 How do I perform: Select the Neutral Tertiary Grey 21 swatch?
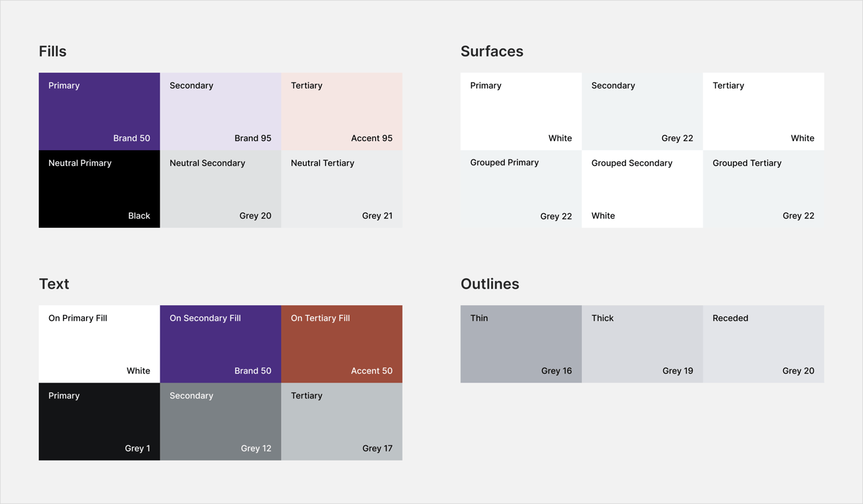342,189
